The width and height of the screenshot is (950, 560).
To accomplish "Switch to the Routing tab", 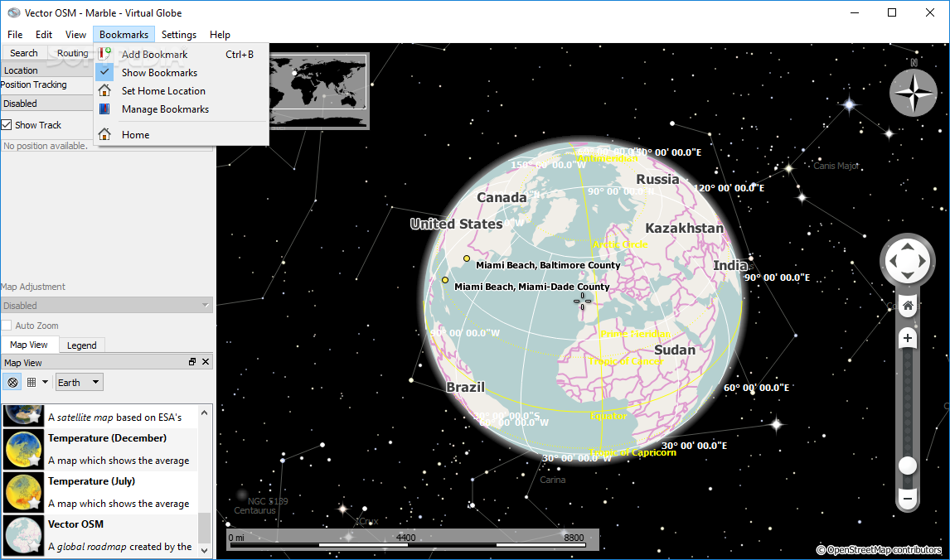I will coord(73,53).
